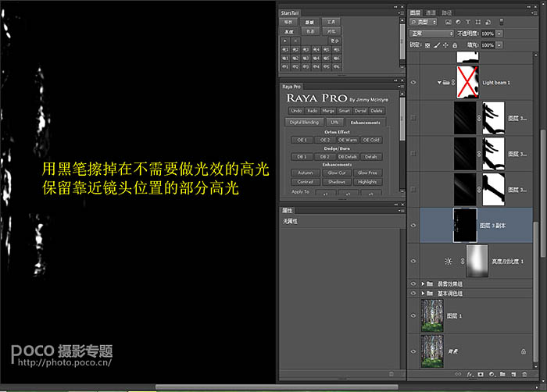Click brightness/contrast adjustment sun icon

click(449, 262)
